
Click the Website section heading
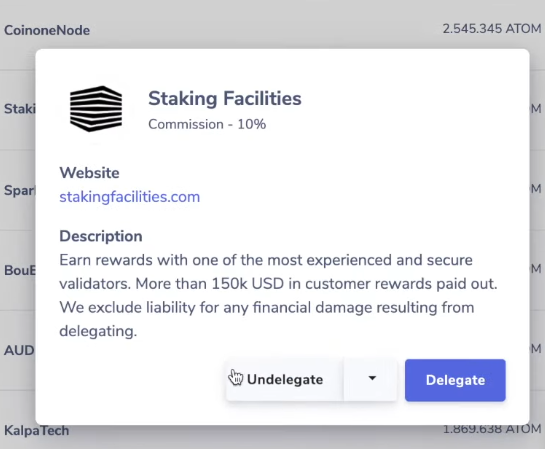tap(89, 173)
